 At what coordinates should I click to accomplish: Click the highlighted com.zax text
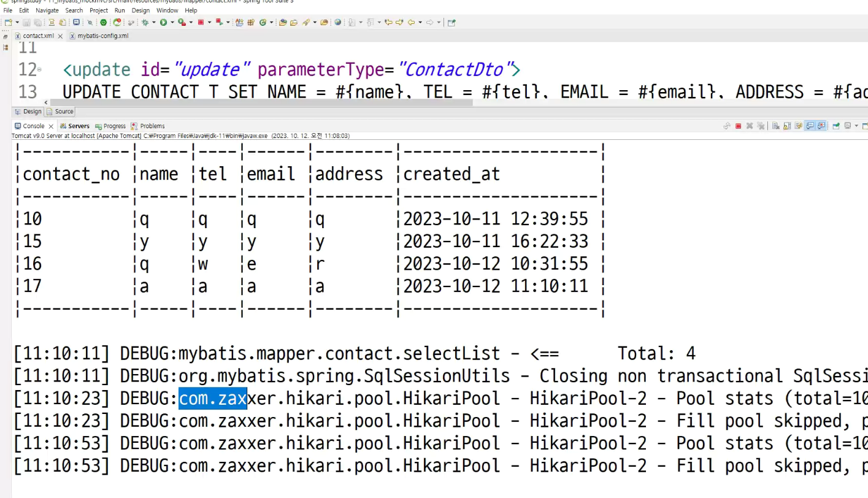tap(212, 399)
